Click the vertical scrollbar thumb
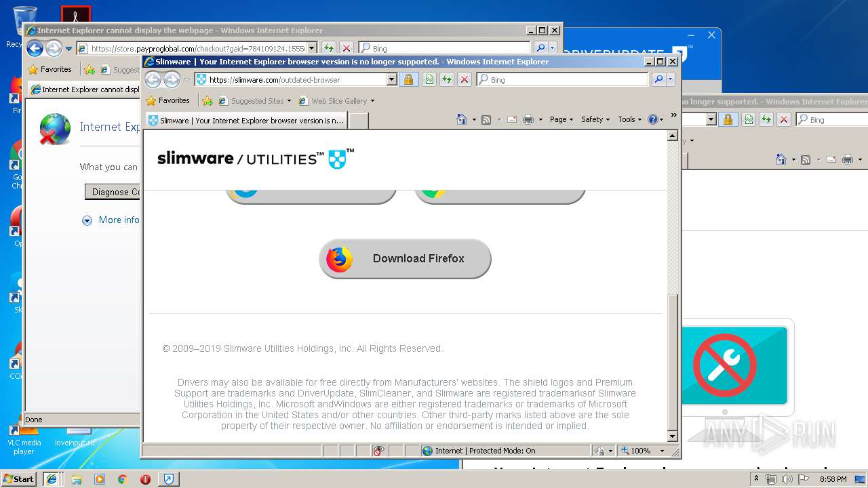 [x=673, y=361]
